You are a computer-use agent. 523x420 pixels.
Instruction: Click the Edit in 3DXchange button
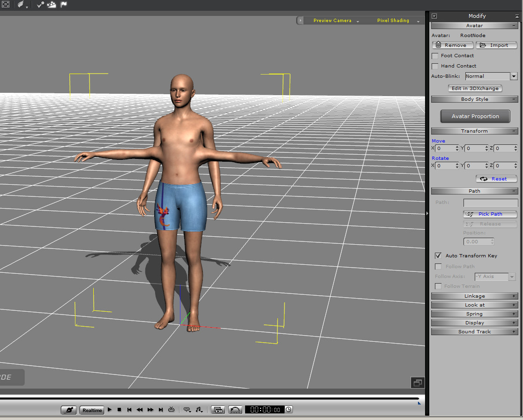pyautogui.click(x=475, y=88)
